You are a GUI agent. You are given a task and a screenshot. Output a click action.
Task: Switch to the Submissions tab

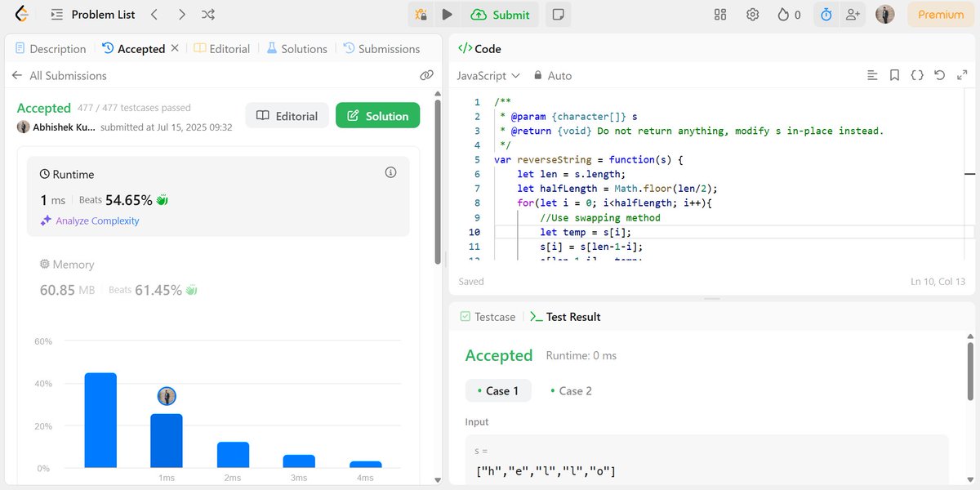[381, 49]
